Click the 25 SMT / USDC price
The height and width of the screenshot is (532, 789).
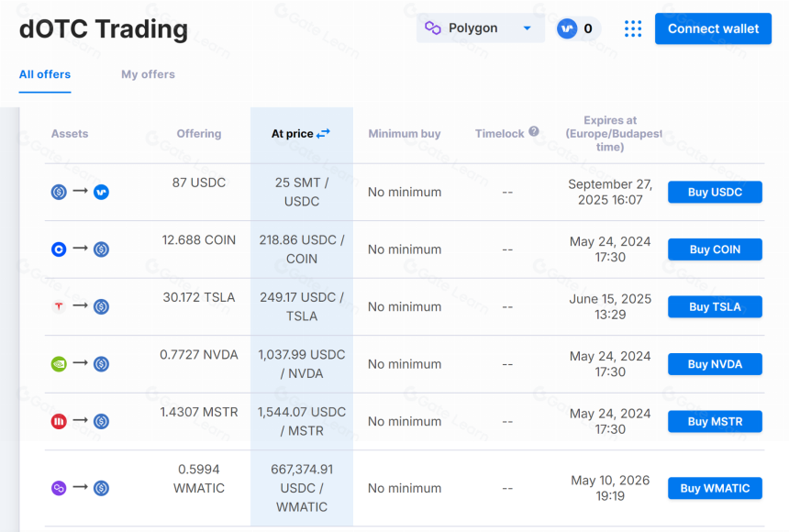(x=302, y=192)
